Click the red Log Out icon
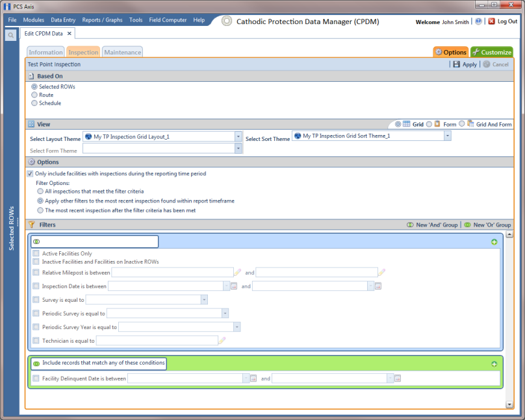This screenshot has height=420, width=525. click(491, 21)
